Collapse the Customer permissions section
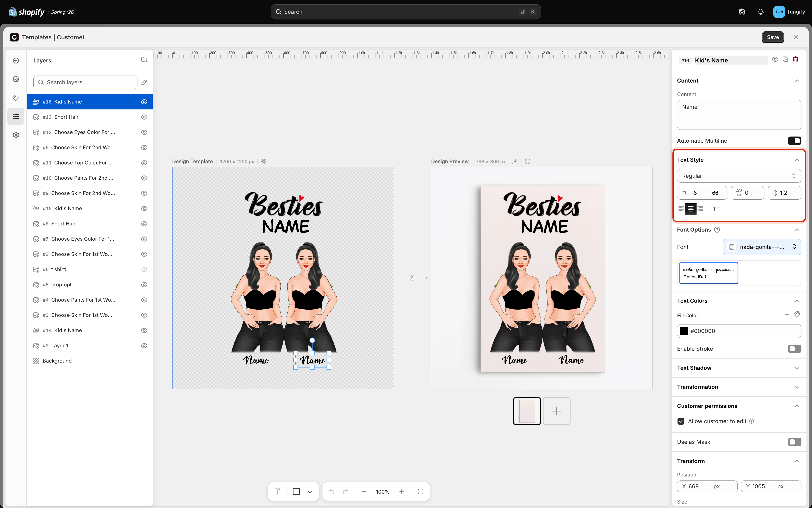This screenshot has height=508, width=812. click(x=797, y=406)
